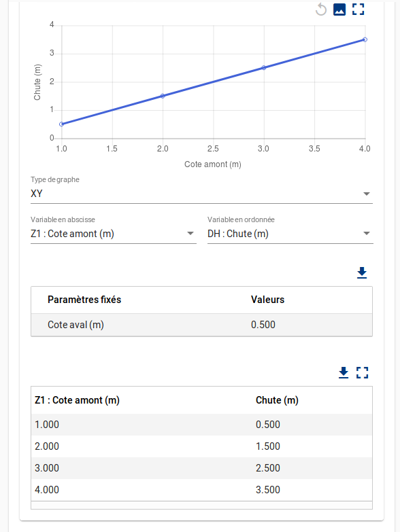Click the chart data point at 2.0
Viewport: 400px width, 532px height.
point(163,96)
